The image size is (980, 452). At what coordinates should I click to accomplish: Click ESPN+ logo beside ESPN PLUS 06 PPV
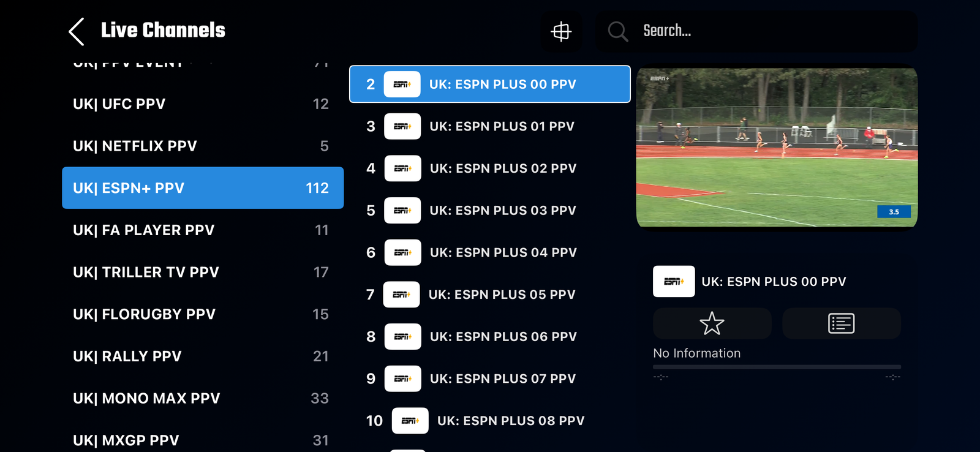click(402, 337)
